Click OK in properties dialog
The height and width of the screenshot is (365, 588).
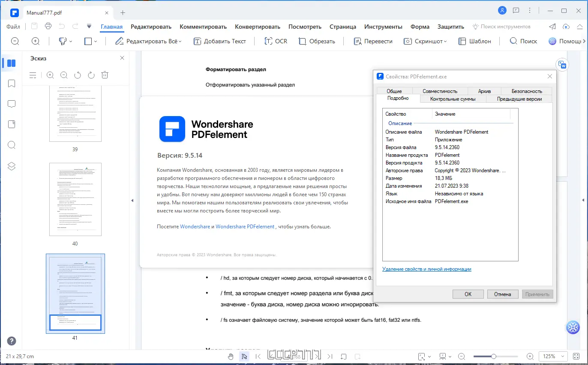coord(468,294)
